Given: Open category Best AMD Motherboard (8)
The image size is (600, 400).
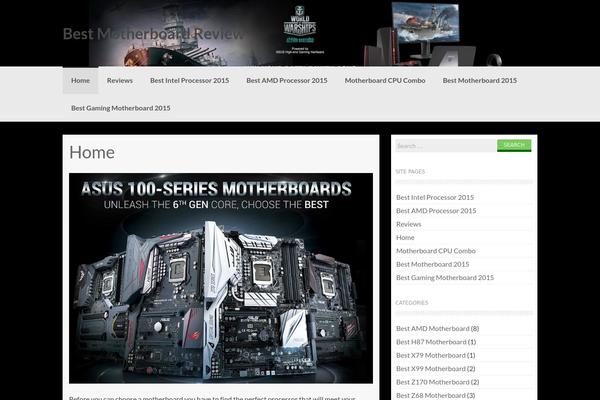Looking at the screenshot, I should (437, 328).
